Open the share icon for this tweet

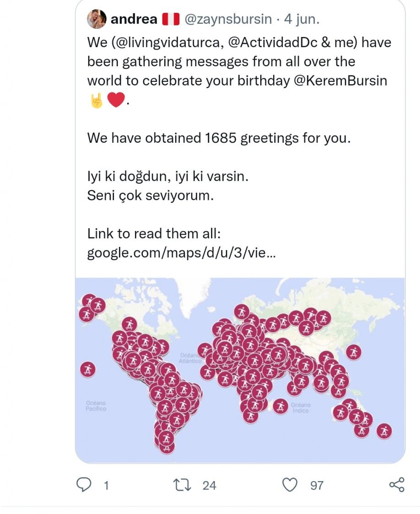pos(397,485)
